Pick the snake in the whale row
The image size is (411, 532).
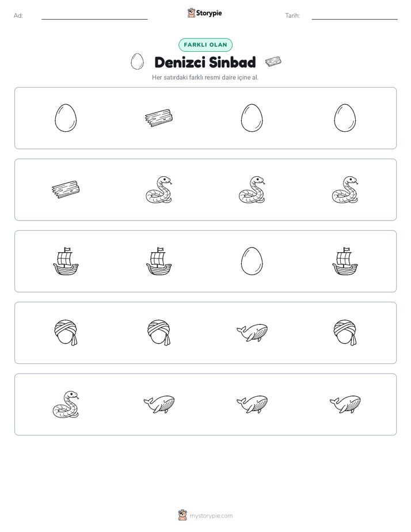(x=66, y=404)
